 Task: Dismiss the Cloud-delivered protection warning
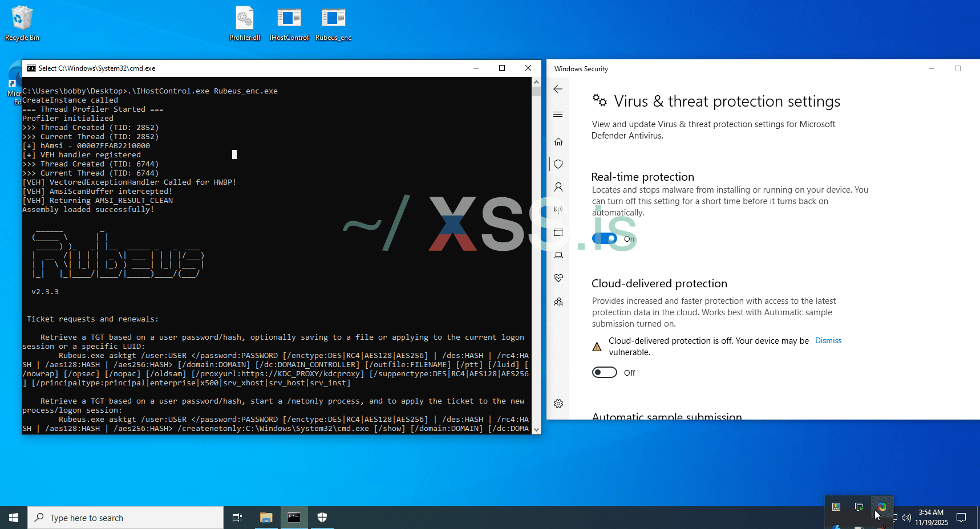(x=828, y=340)
